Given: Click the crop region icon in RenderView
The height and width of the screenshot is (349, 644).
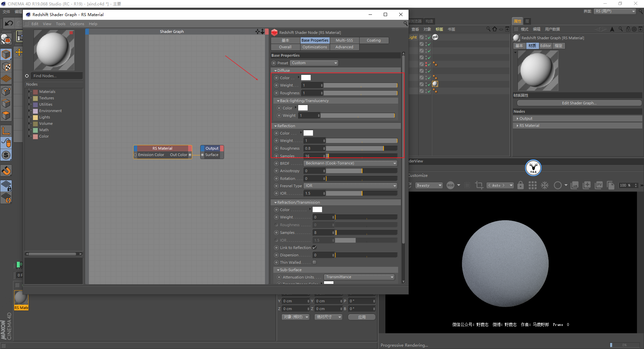Looking at the screenshot, I should coord(479,185).
